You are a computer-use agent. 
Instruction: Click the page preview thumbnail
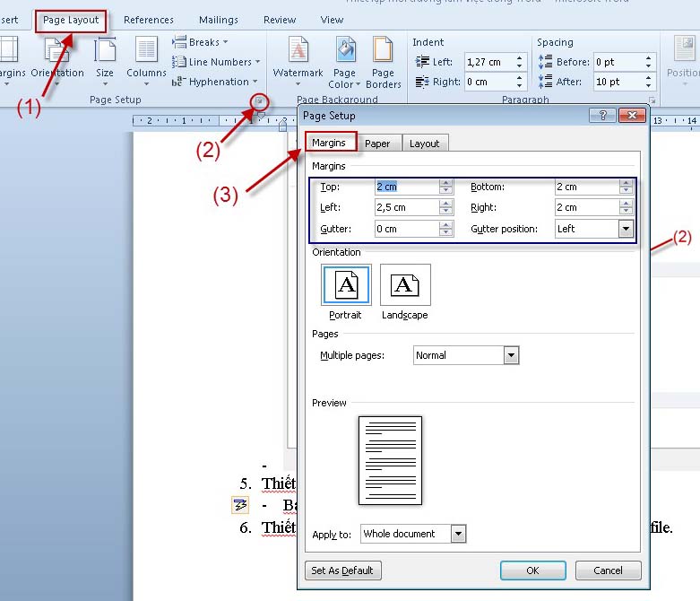click(390, 460)
